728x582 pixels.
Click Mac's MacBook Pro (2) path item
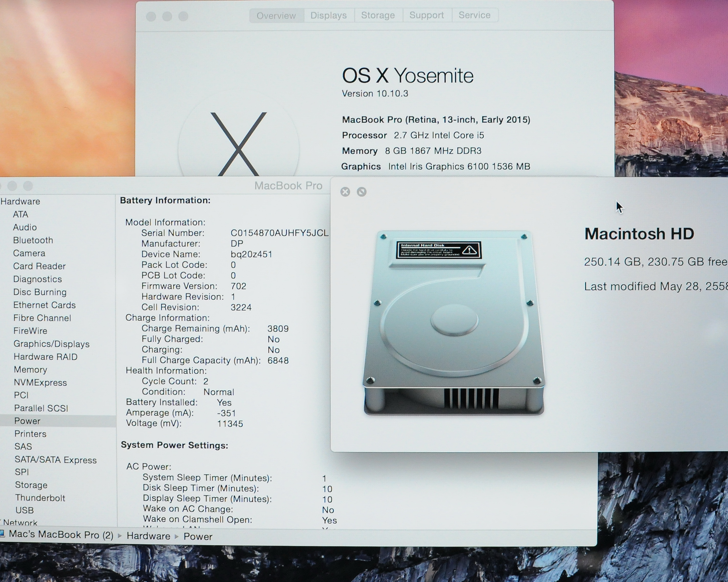pos(61,535)
